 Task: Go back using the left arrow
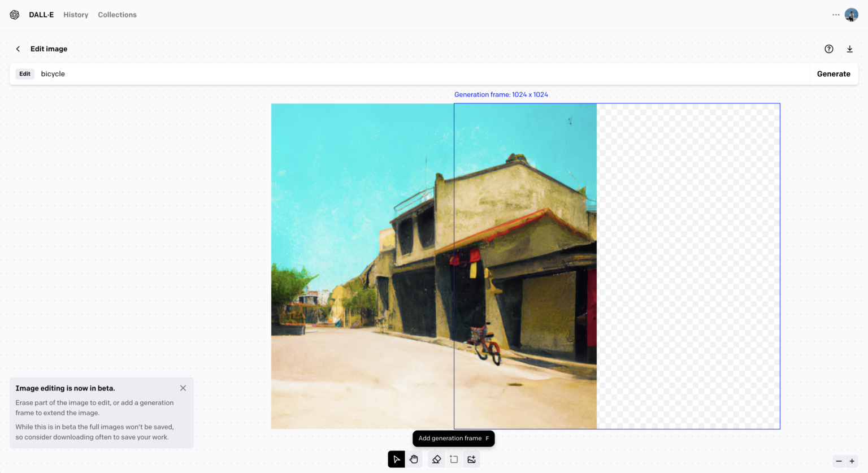18,49
